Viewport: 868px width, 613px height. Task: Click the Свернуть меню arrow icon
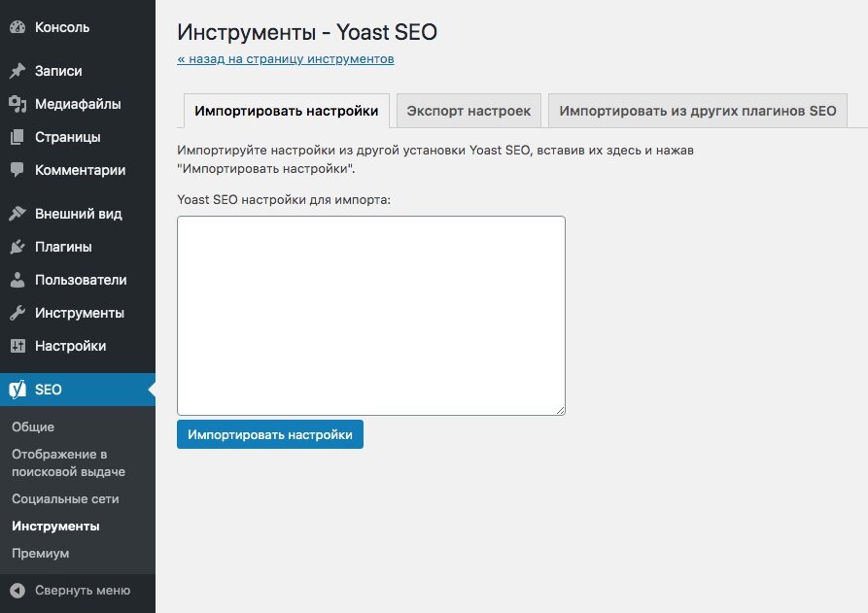click(17, 591)
